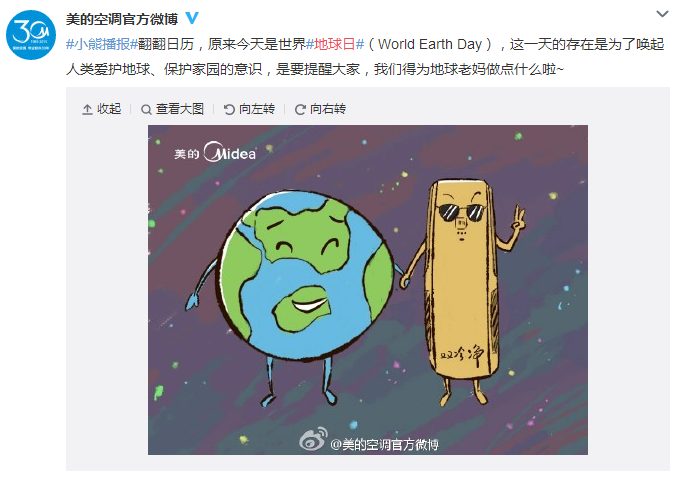Expand the post options chevron

tap(662, 14)
